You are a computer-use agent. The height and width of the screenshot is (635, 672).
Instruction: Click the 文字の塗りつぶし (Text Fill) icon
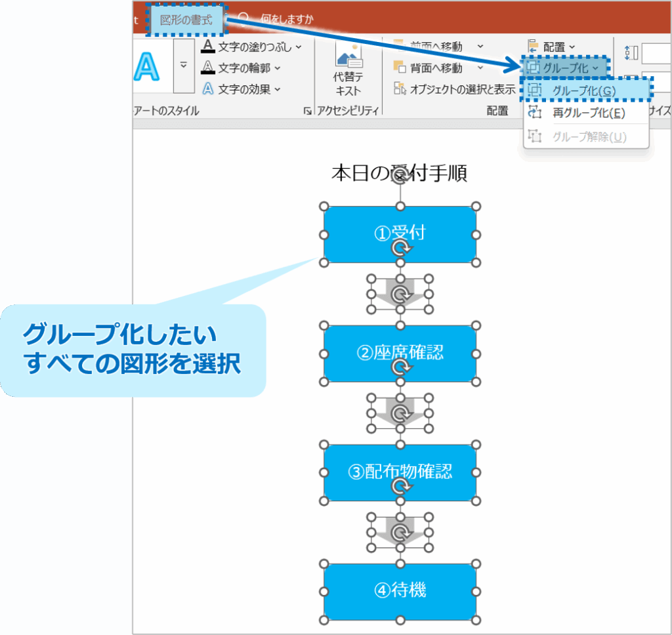pyautogui.click(x=207, y=46)
